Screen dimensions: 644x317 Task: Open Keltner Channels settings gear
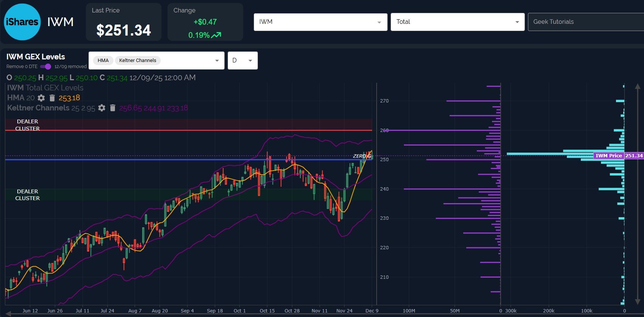(x=101, y=108)
